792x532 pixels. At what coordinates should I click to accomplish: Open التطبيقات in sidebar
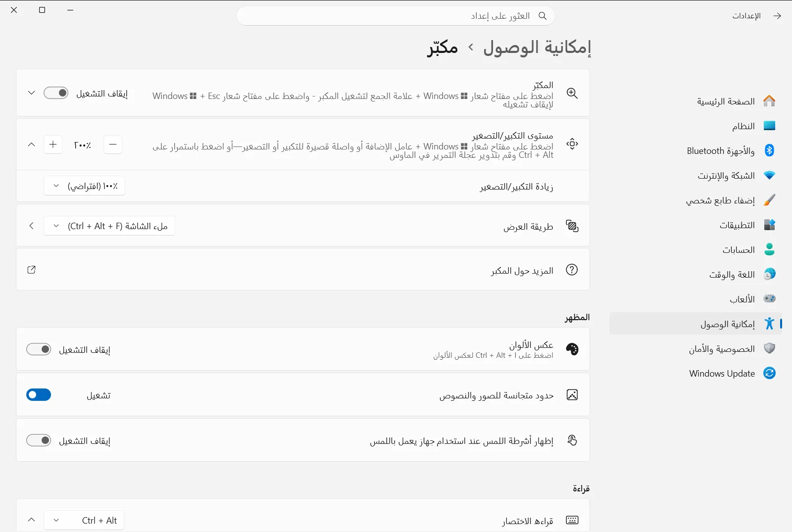tap(696, 225)
